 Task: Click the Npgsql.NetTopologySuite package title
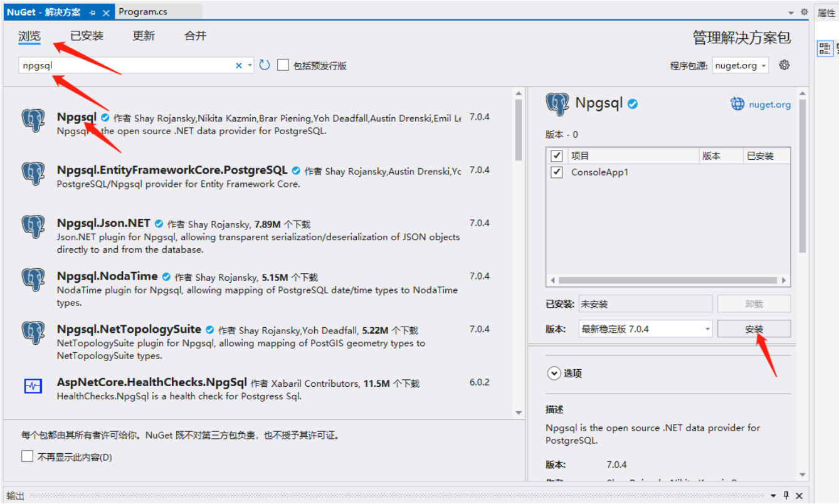129,329
